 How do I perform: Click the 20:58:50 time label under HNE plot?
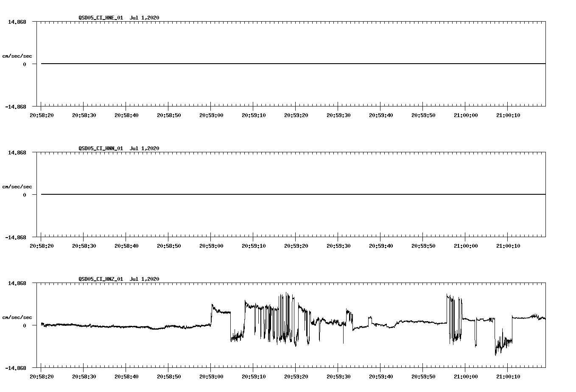pos(169,115)
